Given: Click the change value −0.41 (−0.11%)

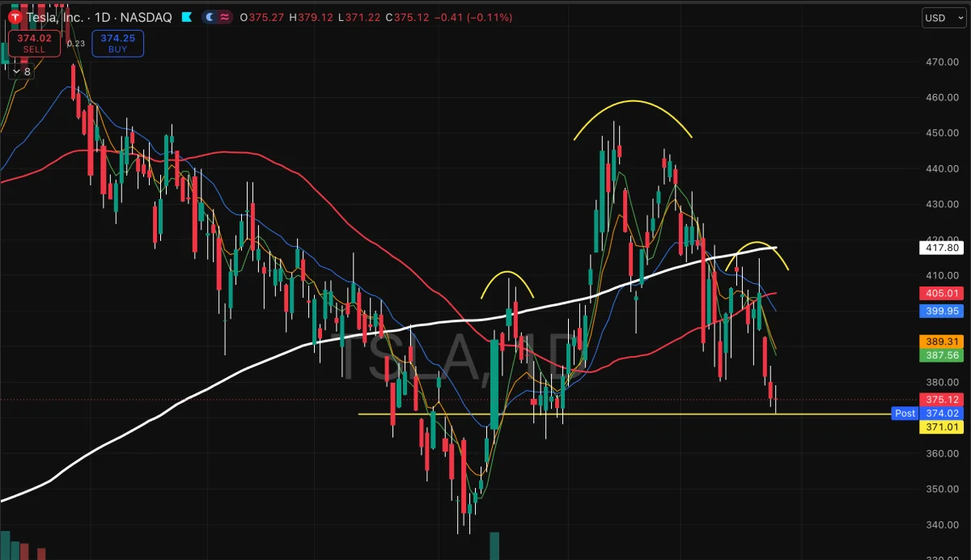Looking at the screenshot, I should (x=473, y=17).
